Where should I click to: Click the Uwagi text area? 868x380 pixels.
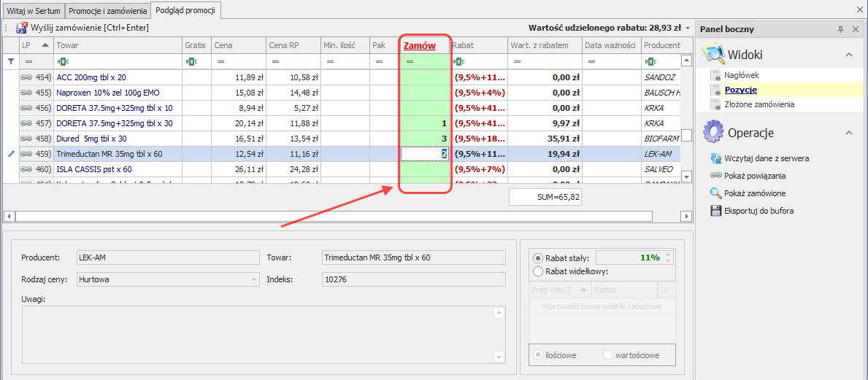click(257, 334)
